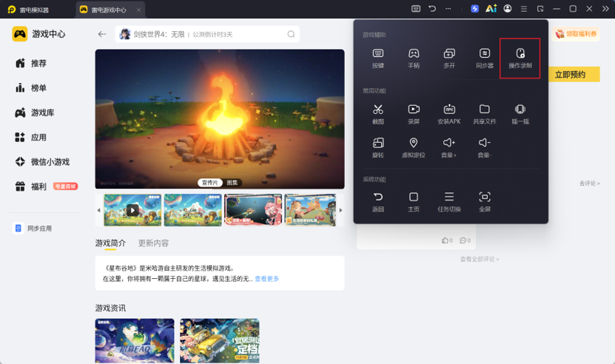The height and width of the screenshot is (364, 615).
Task: Click the undo arrow in title bar
Action: pyautogui.click(x=432, y=9)
